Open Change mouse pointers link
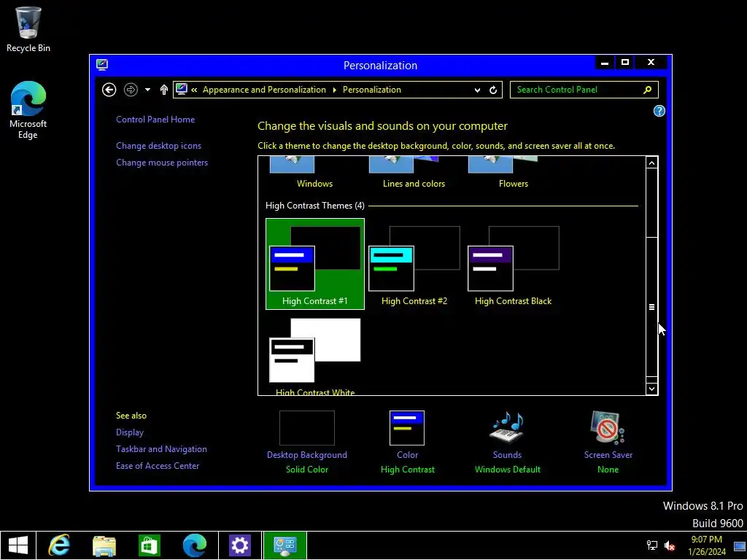 162,163
